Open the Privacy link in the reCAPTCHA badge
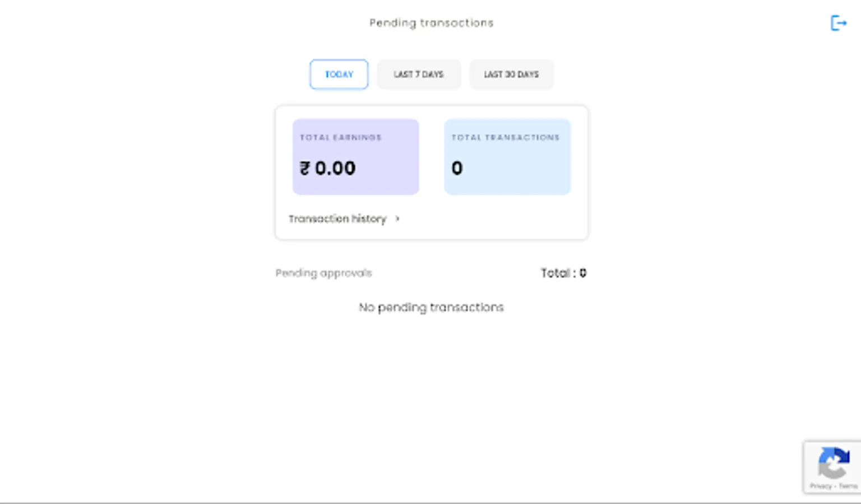 tap(821, 486)
